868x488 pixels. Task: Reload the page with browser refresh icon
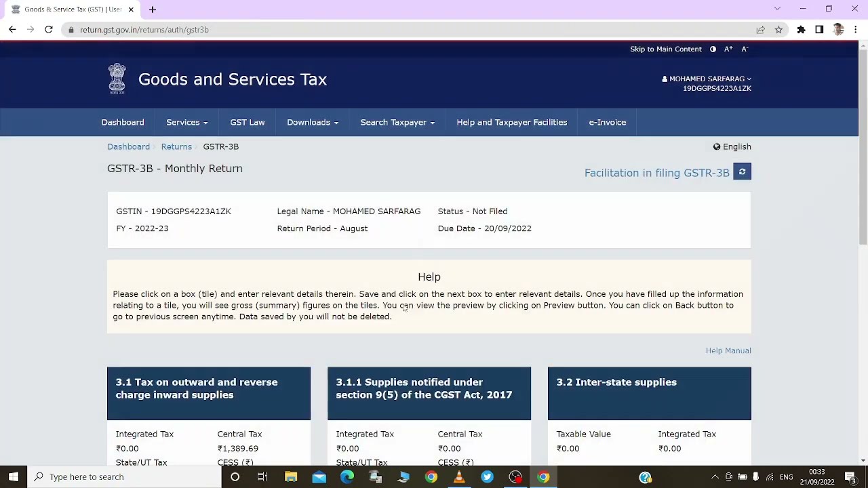pos(49,29)
